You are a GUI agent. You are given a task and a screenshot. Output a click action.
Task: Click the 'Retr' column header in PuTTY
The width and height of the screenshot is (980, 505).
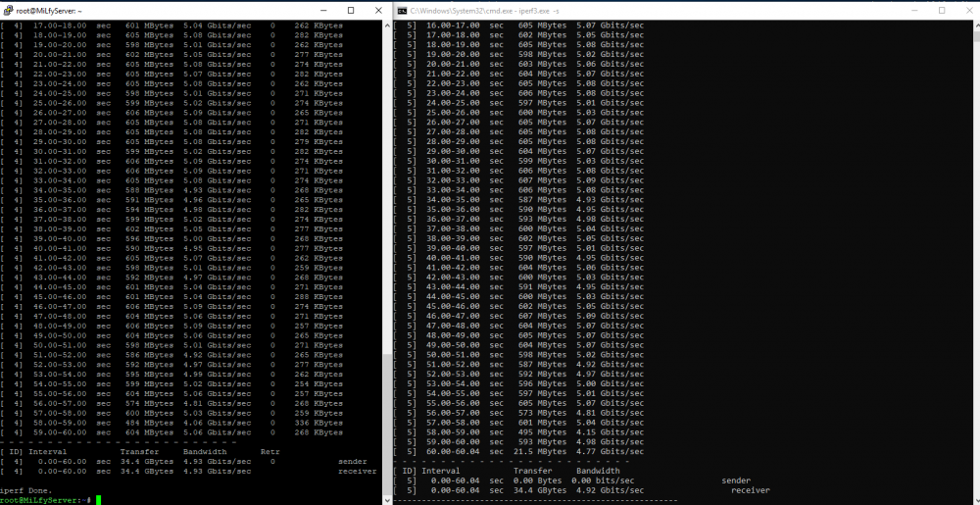tap(270, 452)
